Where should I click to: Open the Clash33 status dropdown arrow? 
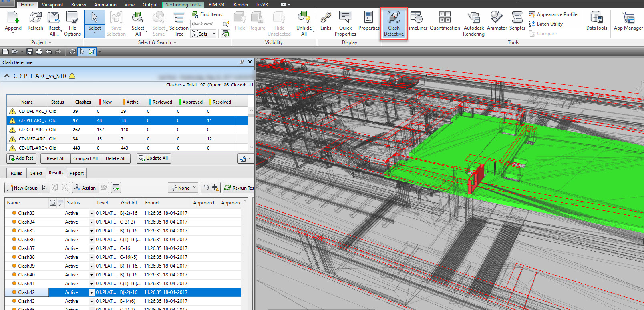coord(91,213)
